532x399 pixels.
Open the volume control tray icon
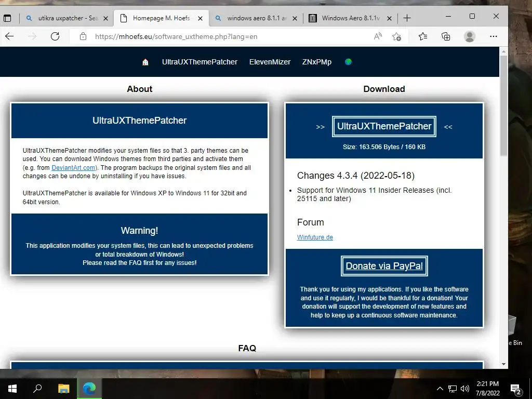pos(465,389)
